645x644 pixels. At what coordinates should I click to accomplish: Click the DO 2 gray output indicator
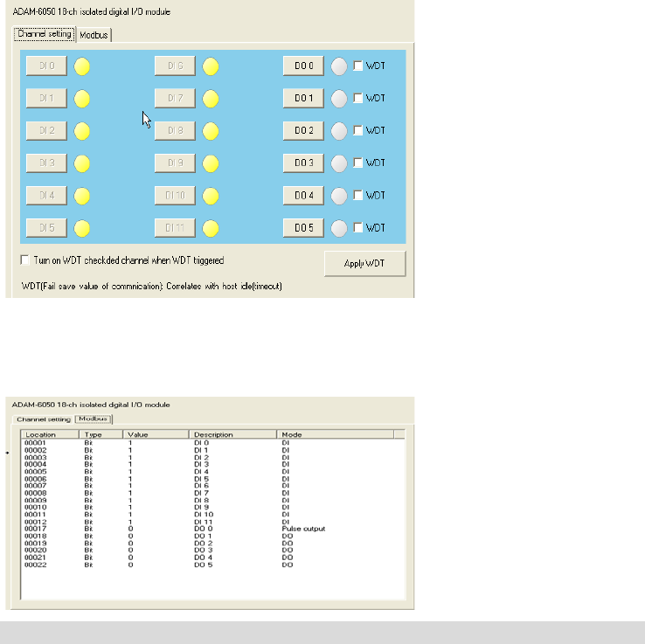pyautogui.click(x=339, y=131)
